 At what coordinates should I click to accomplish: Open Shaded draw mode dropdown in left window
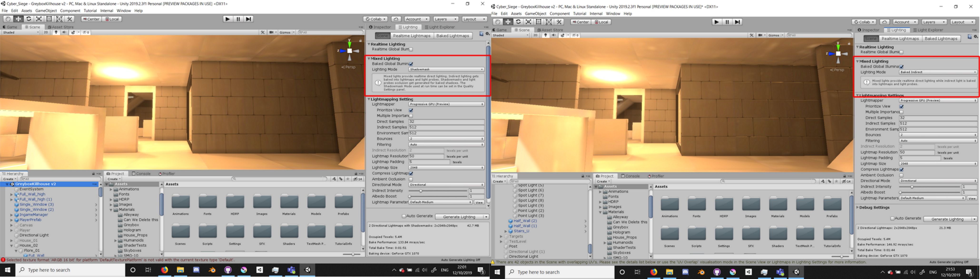(x=20, y=32)
